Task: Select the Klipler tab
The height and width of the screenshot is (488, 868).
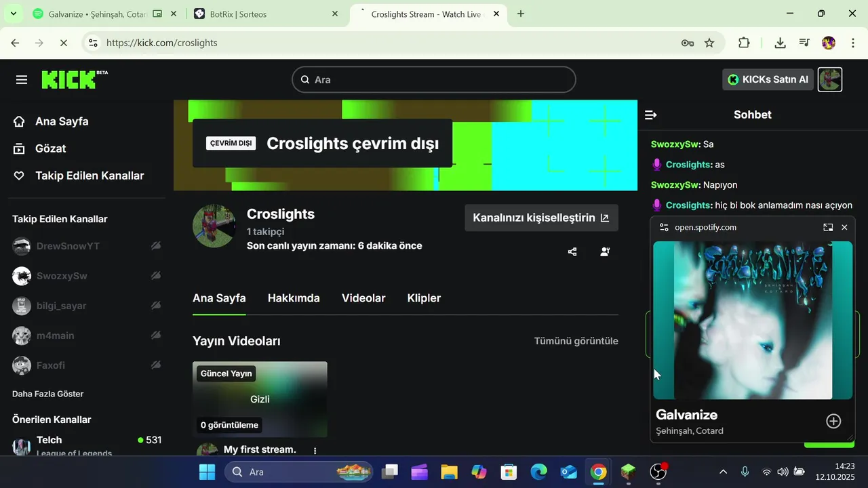Action: 424,298
